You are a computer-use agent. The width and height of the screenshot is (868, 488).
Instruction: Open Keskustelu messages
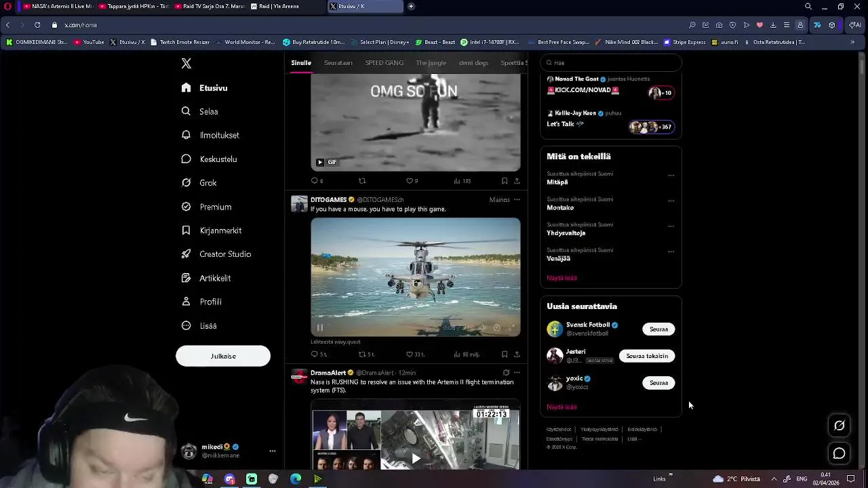210,159
